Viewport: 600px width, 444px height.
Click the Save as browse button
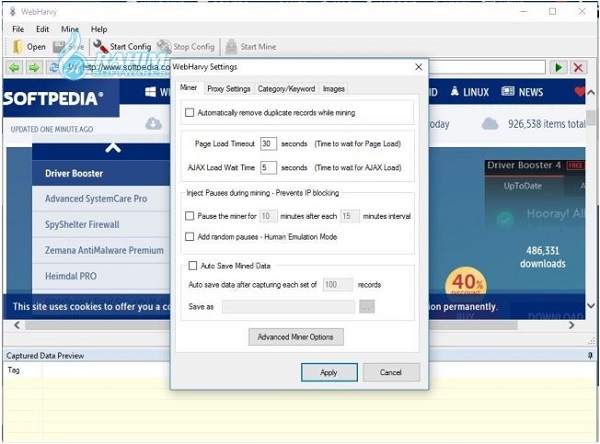pyautogui.click(x=367, y=307)
